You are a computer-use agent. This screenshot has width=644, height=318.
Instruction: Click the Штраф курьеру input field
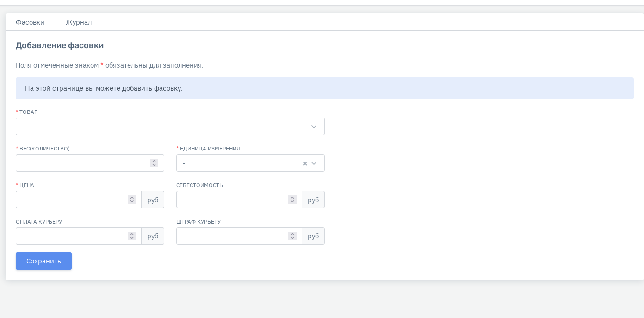coord(232,236)
